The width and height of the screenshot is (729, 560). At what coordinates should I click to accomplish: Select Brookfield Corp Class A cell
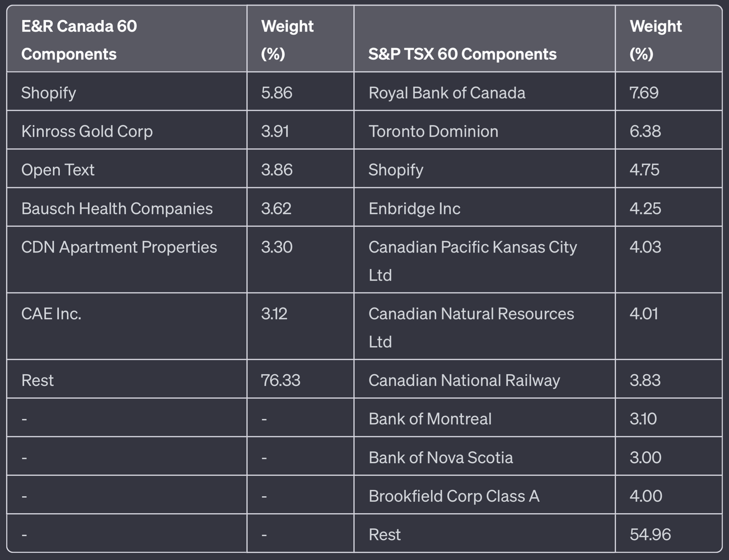click(x=454, y=496)
